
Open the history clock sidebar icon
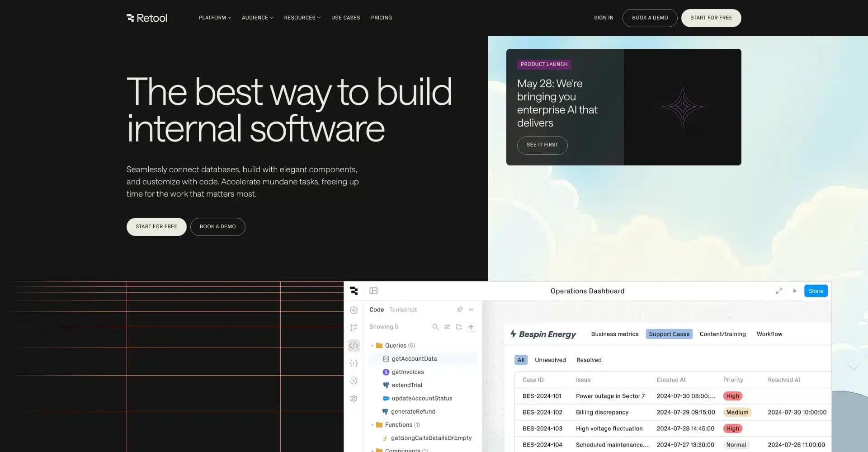tap(354, 381)
